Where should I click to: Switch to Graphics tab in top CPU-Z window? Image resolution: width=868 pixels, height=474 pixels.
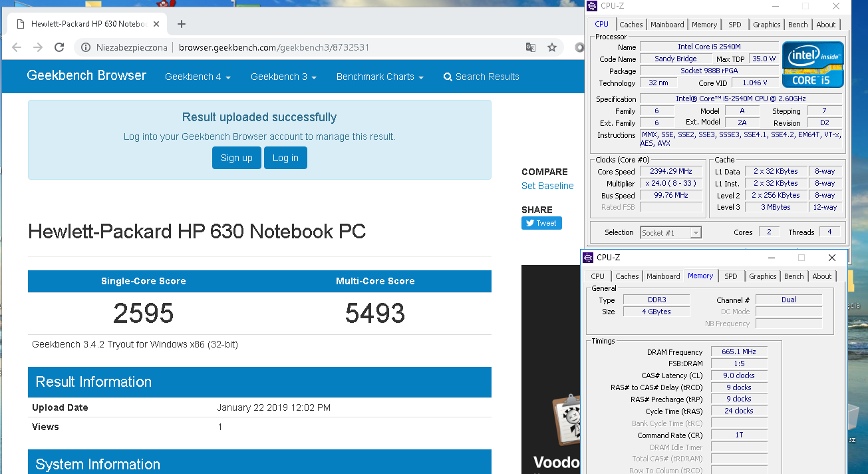click(x=767, y=25)
